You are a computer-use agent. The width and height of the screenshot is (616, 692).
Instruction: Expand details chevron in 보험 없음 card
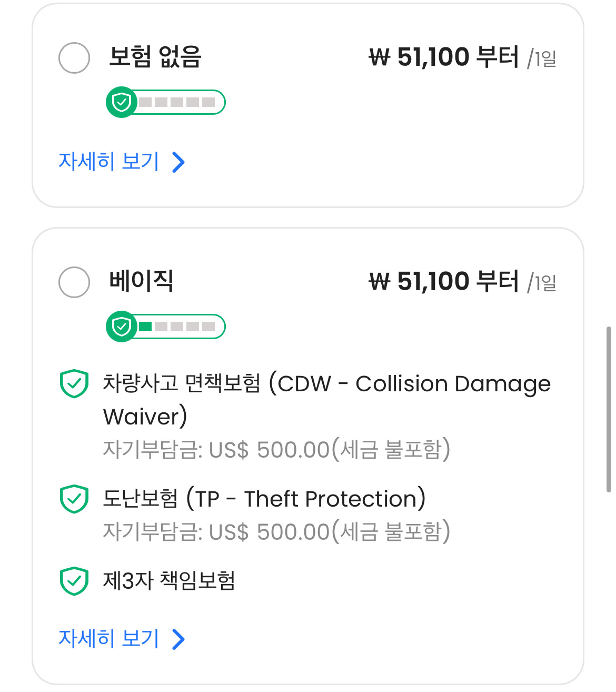[178, 162]
